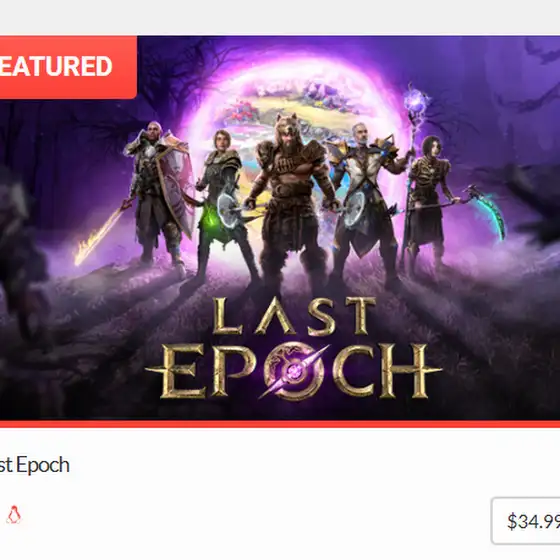Click the knight with the flaming sword
This screenshot has height=560, width=560.
(160, 193)
